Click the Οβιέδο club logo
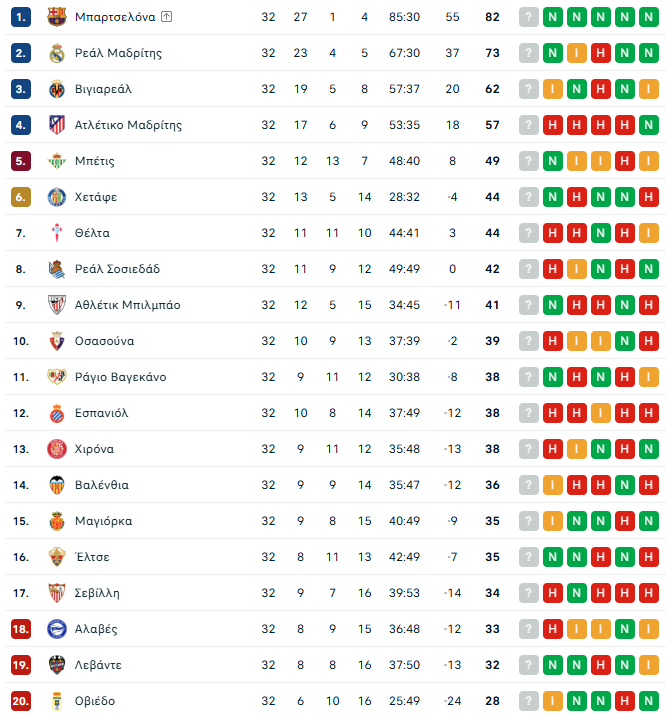This screenshot has width=666, height=716. click(56, 701)
